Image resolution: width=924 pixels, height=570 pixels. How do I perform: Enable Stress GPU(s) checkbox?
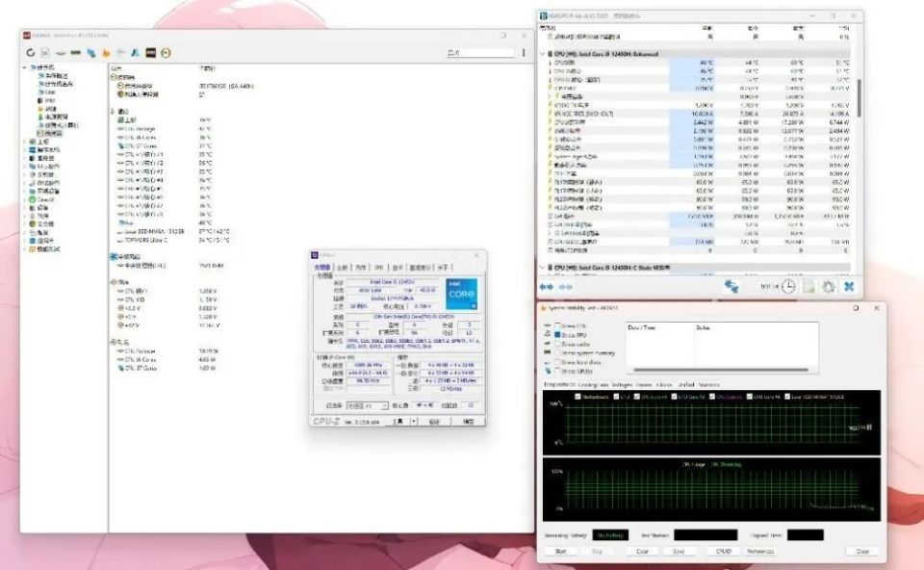tap(557, 372)
